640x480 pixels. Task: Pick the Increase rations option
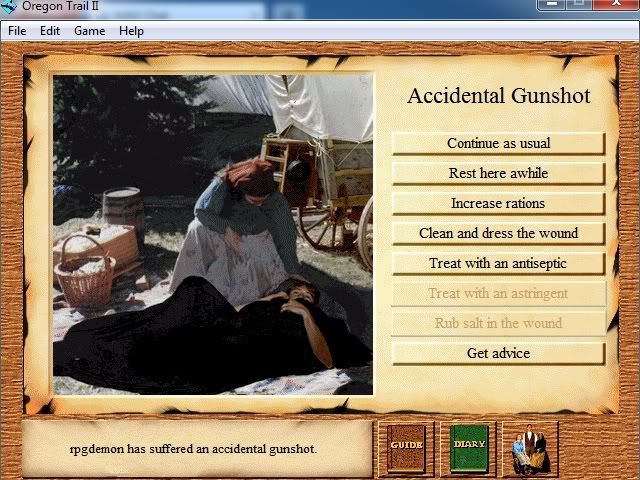[498, 203]
